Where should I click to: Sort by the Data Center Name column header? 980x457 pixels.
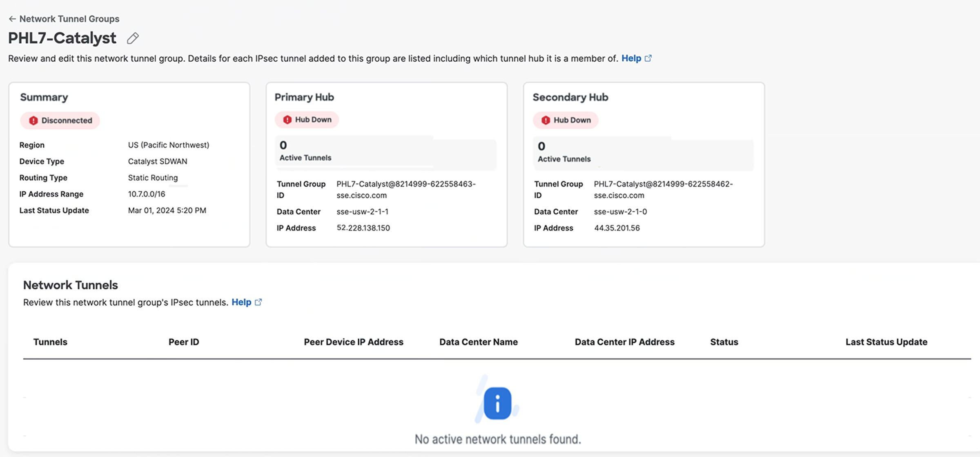(x=479, y=342)
